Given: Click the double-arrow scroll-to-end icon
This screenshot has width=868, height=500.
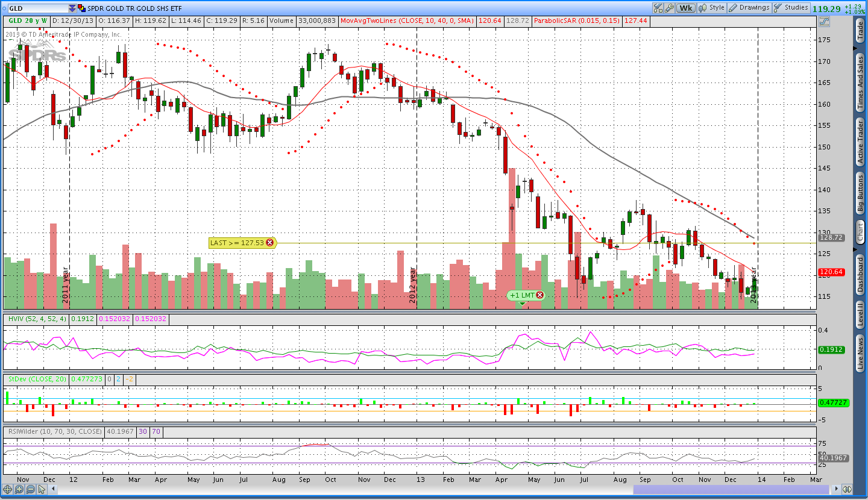Looking at the screenshot, I should (847, 489).
